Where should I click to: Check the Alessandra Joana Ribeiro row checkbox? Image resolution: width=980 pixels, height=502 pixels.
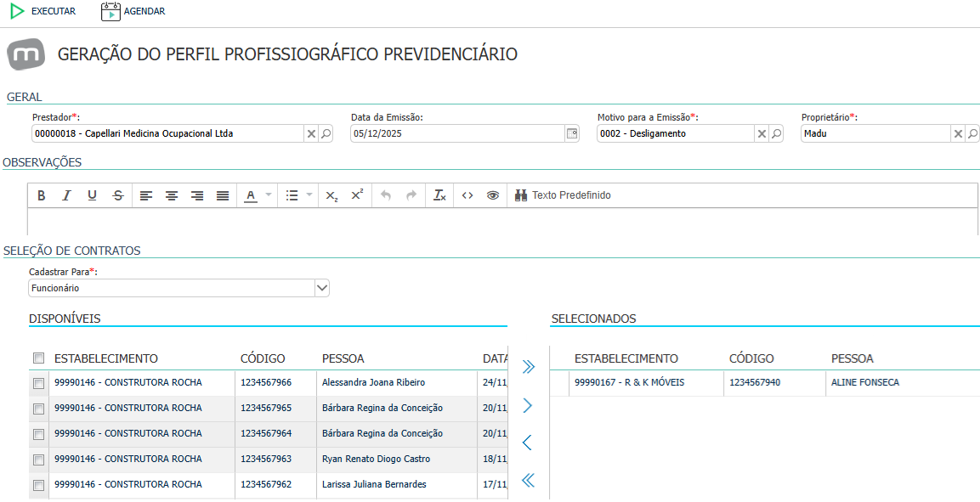(39, 383)
